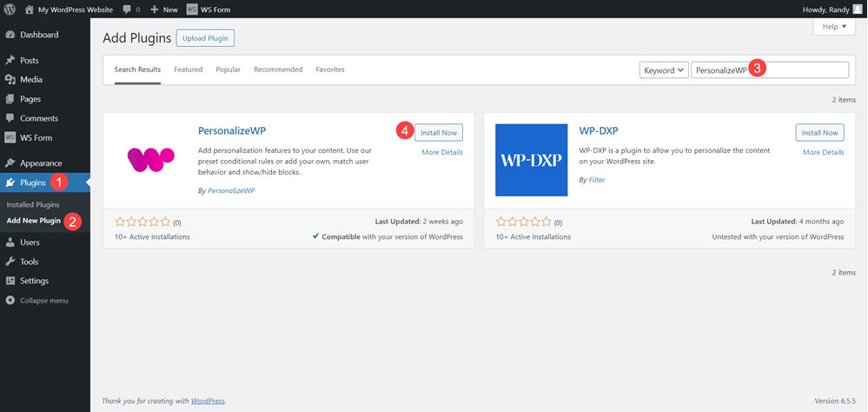Switch to the Popular tab
The height and width of the screenshot is (412, 868).
pyautogui.click(x=228, y=70)
